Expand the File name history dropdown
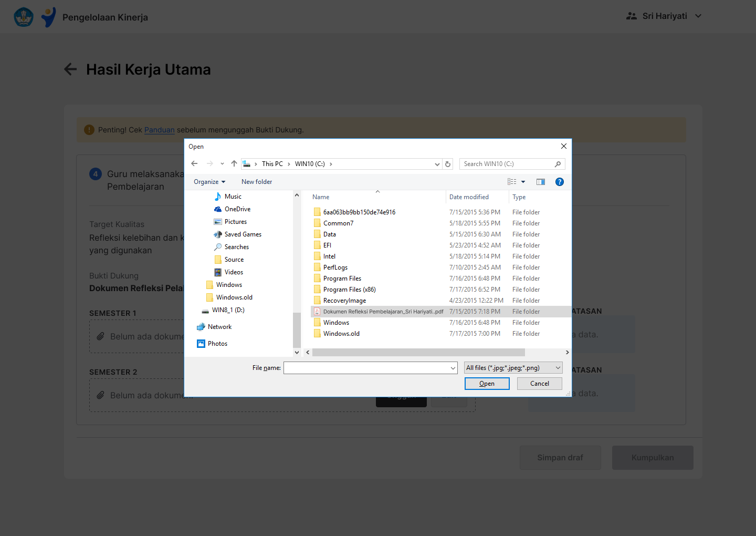 click(453, 368)
